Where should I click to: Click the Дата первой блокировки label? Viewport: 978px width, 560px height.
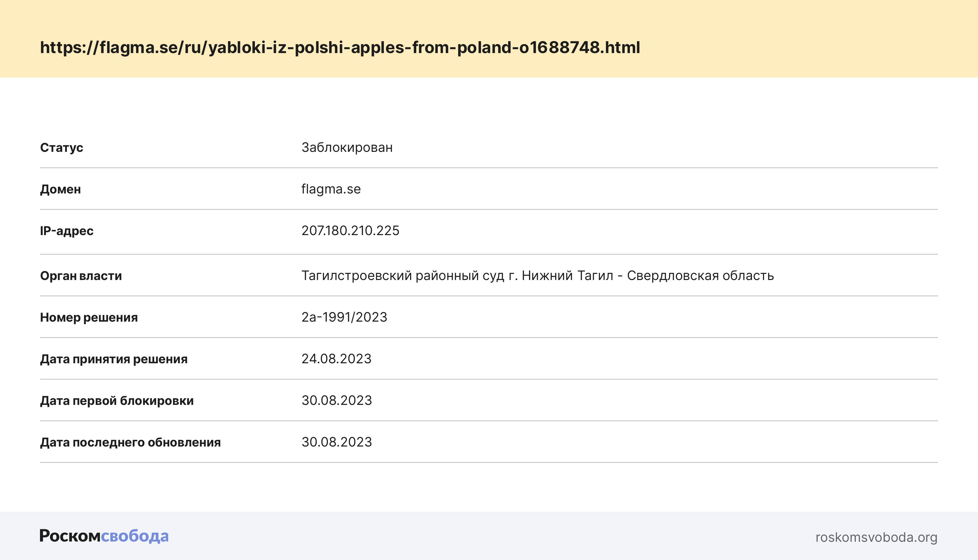click(117, 401)
